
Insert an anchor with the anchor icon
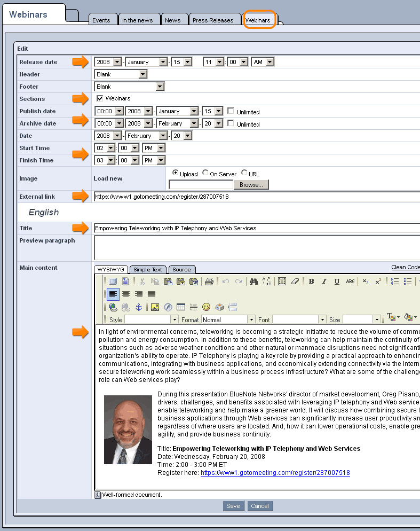coord(138,307)
